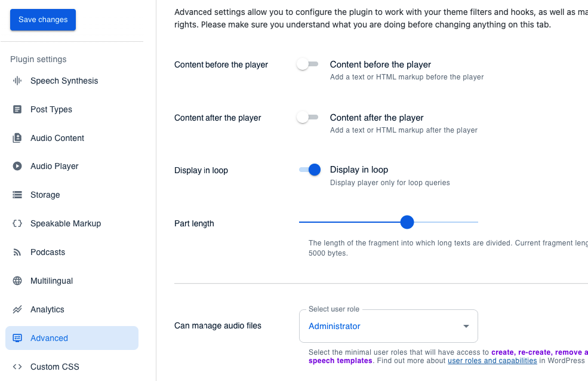The height and width of the screenshot is (381, 588).
Task: Click the Custom CSS code brackets icon
Action: click(x=17, y=367)
